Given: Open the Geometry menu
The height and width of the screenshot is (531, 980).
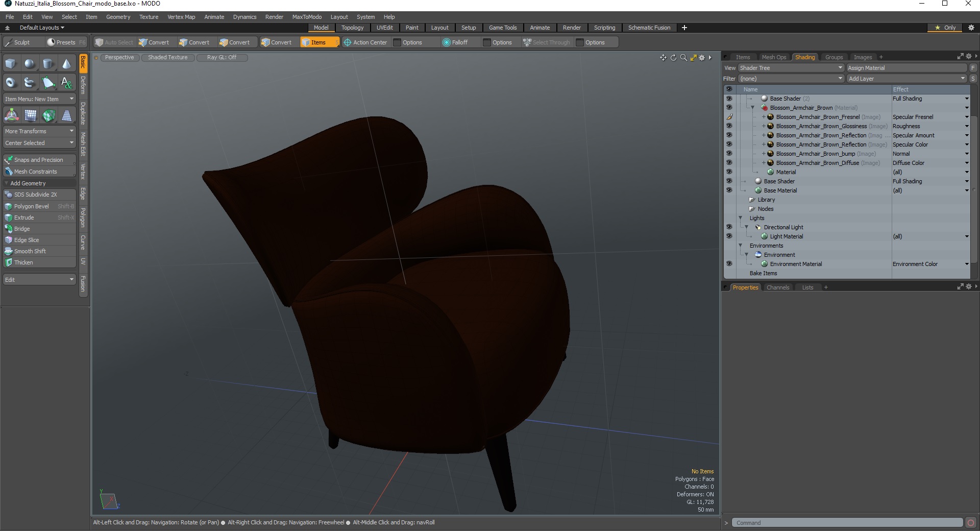Looking at the screenshot, I should (x=118, y=17).
